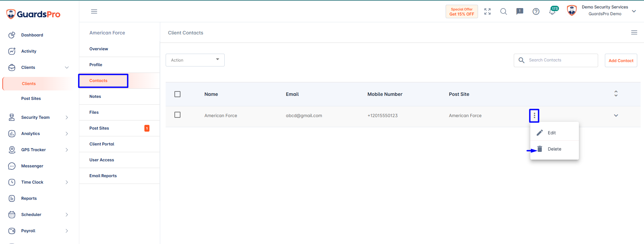Click the Add Contact button
The height and width of the screenshot is (244, 644).
pos(621,60)
